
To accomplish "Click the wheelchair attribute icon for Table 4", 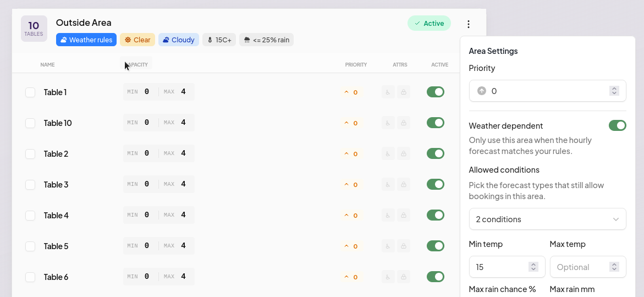I will coord(388,215).
